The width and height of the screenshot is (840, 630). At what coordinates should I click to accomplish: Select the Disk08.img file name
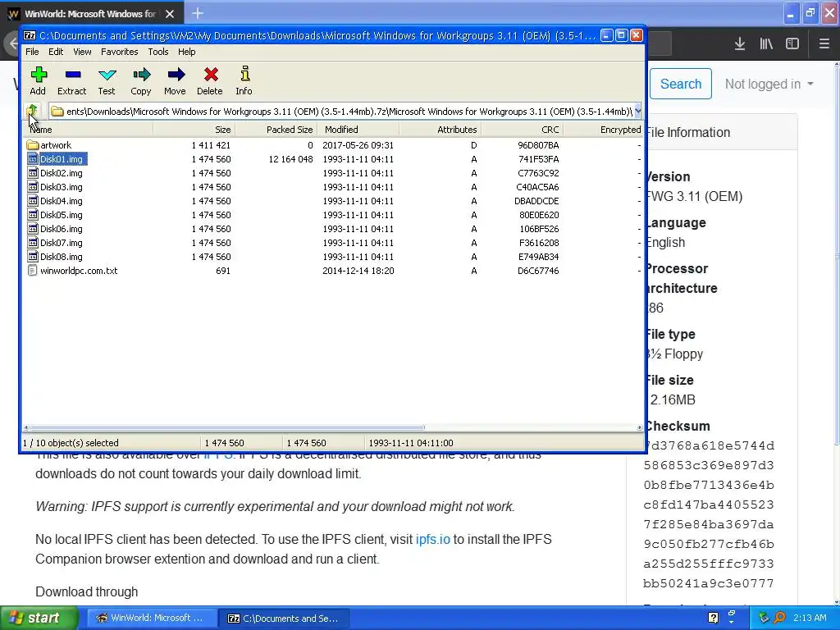point(61,257)
